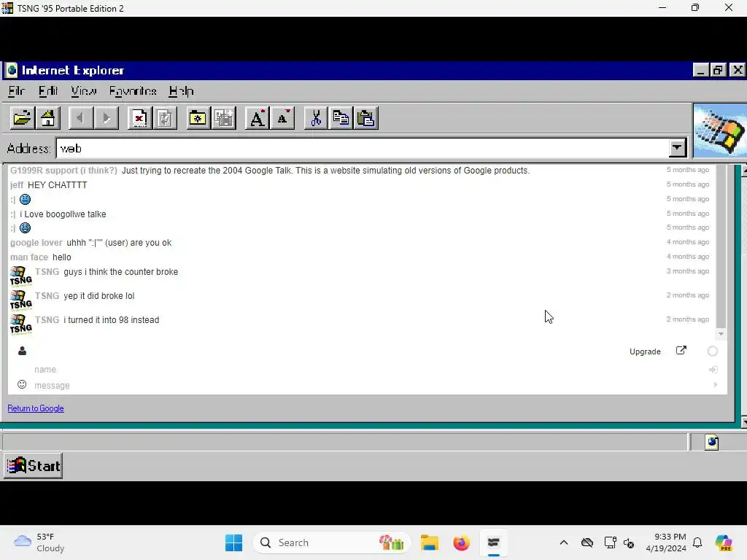Follow the Return to Google link
This screenshot has width=747, height=560.
coord(36,408)
